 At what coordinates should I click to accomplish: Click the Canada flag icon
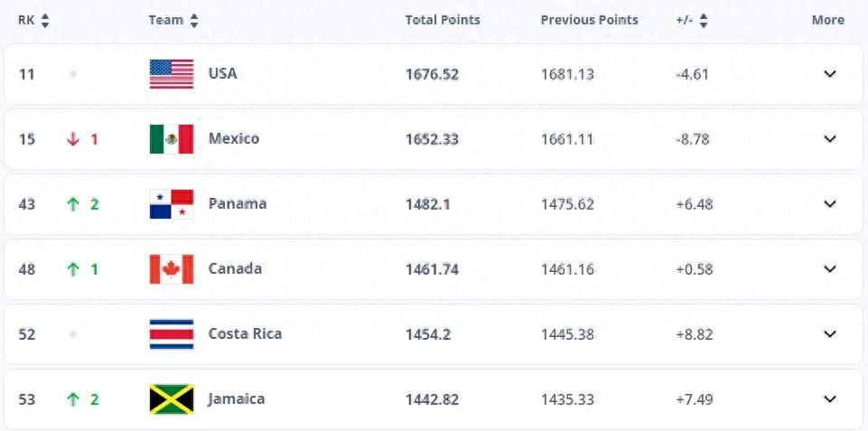click(x=172, y=269)
